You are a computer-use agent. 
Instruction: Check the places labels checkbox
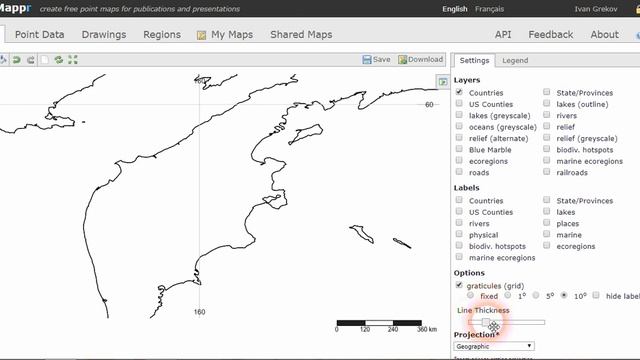point(547,222)
